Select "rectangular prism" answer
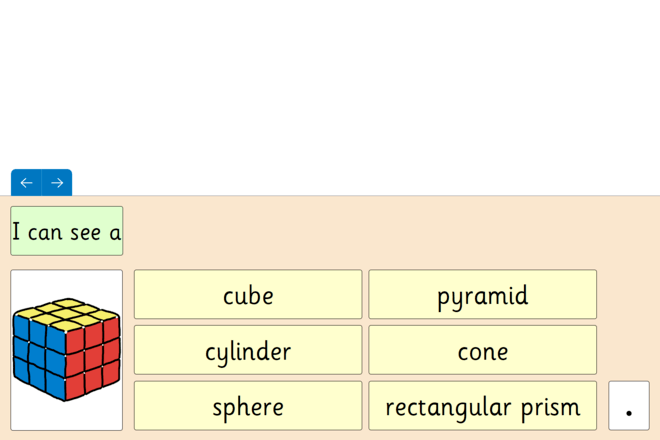This screenshot has height=440, width=660. [x=482, y=406]
